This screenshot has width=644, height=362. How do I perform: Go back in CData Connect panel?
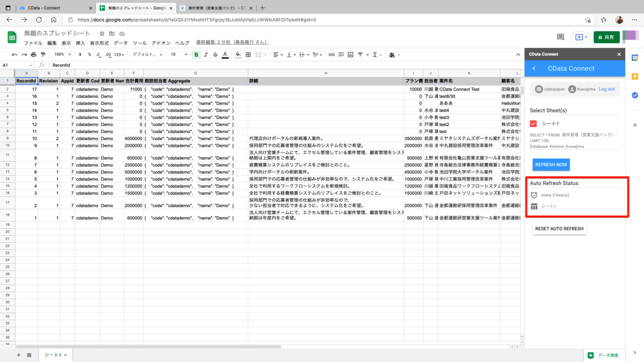(534, 69)
